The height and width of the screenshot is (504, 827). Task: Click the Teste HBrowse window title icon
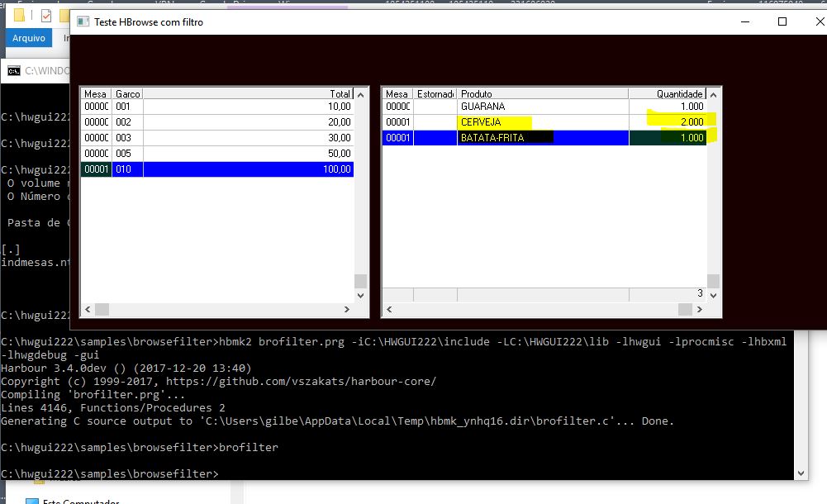point(83,22)
